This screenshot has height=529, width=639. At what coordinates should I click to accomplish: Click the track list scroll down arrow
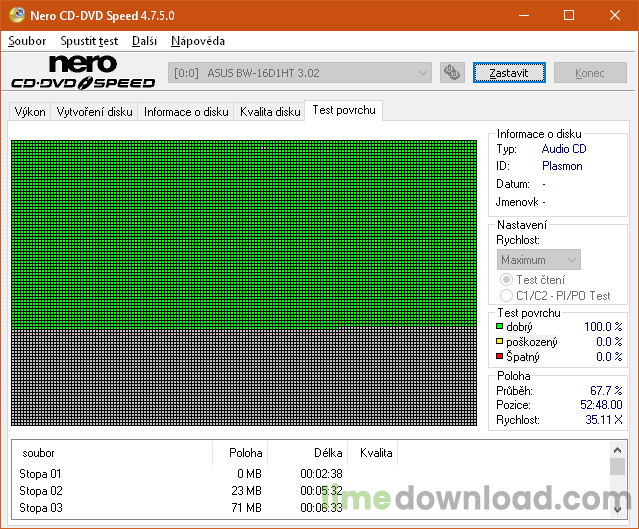617,509
